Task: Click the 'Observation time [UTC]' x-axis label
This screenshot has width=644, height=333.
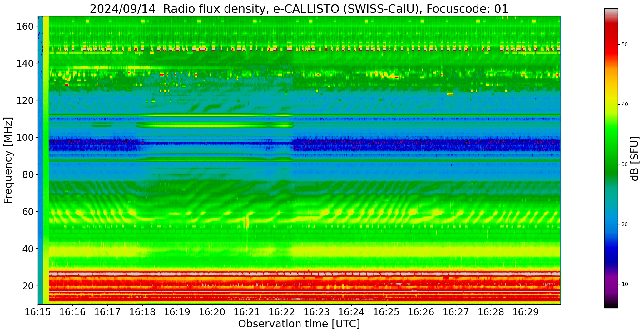Action: tap(299, 324)
